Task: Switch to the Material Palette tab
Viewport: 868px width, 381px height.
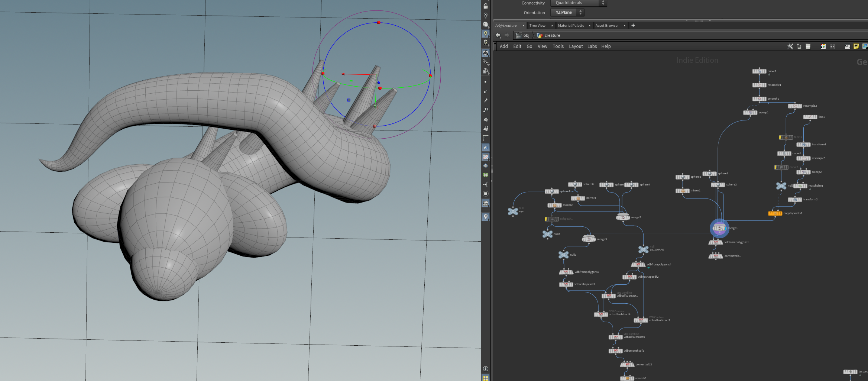Action: point(571,26)
